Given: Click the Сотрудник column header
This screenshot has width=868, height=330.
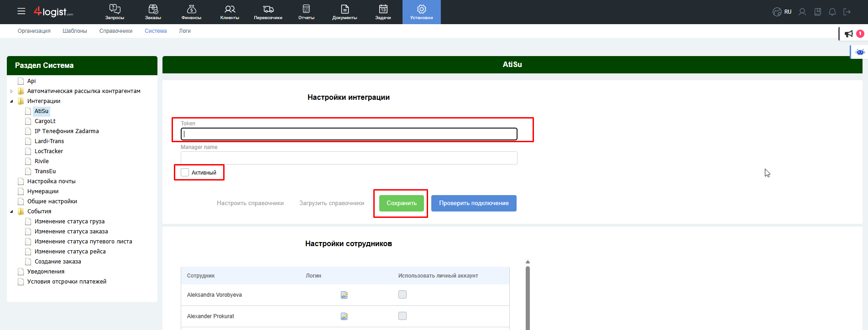Looking at the screenshot, I should (201, 276).
